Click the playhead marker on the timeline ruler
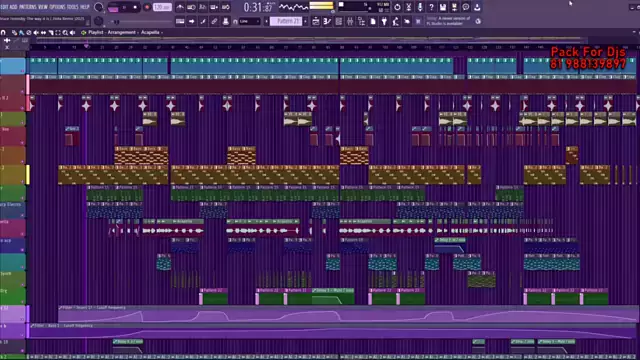This screenshot has width=640, height=360. pyautogui.click(x=87, y=47)
